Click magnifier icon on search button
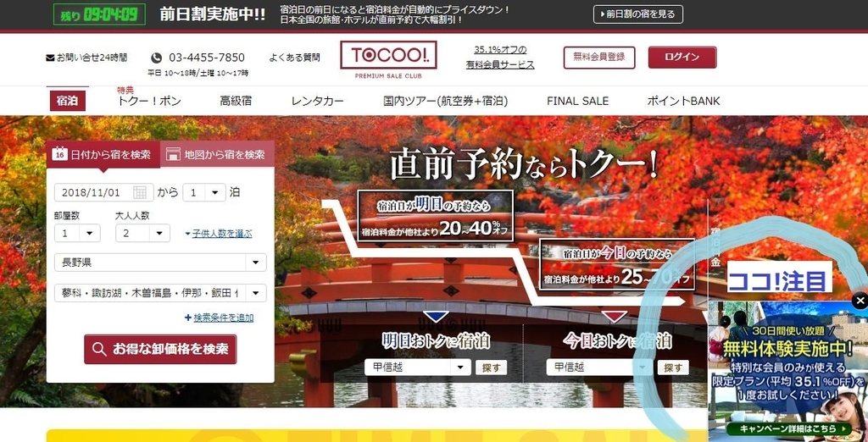 99,349
